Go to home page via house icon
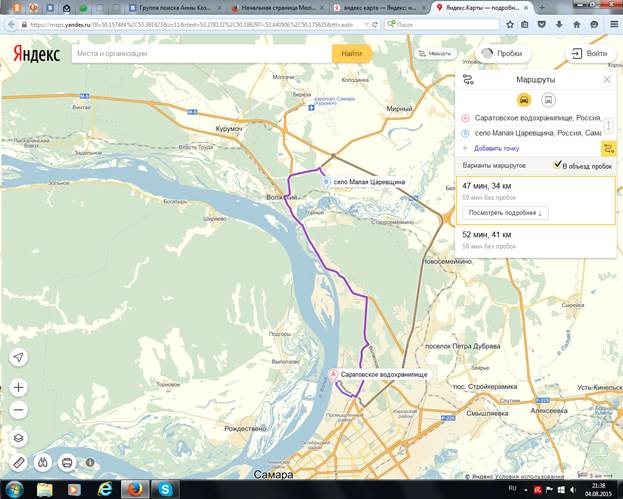Viewport: 623px width, 499px height. 577,25
